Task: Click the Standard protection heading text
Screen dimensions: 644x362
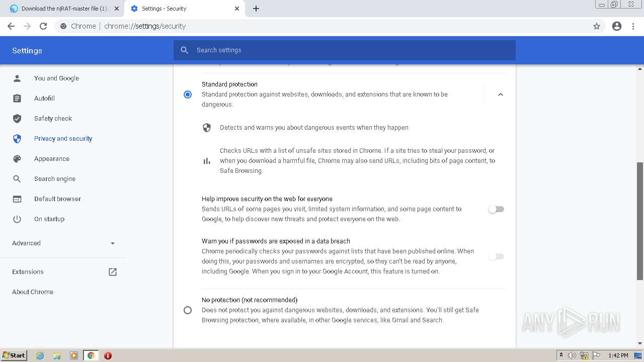Action: (x=229, y=84)
